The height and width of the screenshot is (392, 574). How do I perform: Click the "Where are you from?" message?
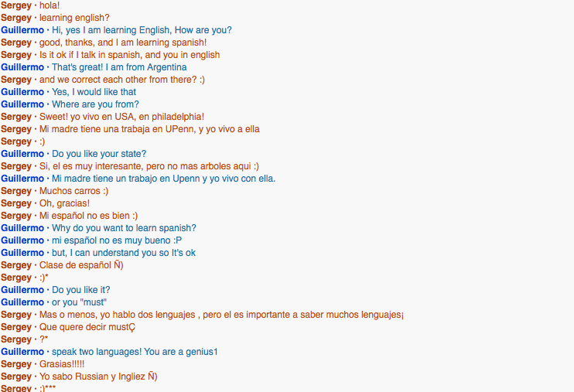point(95,104)
